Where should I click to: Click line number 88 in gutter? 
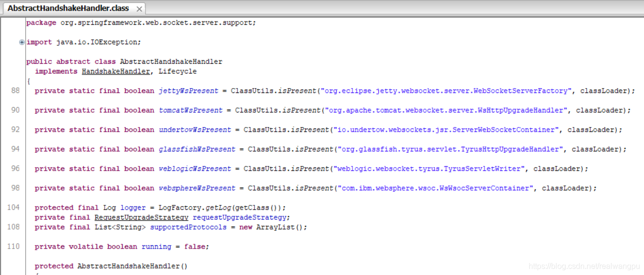point(16,91)
